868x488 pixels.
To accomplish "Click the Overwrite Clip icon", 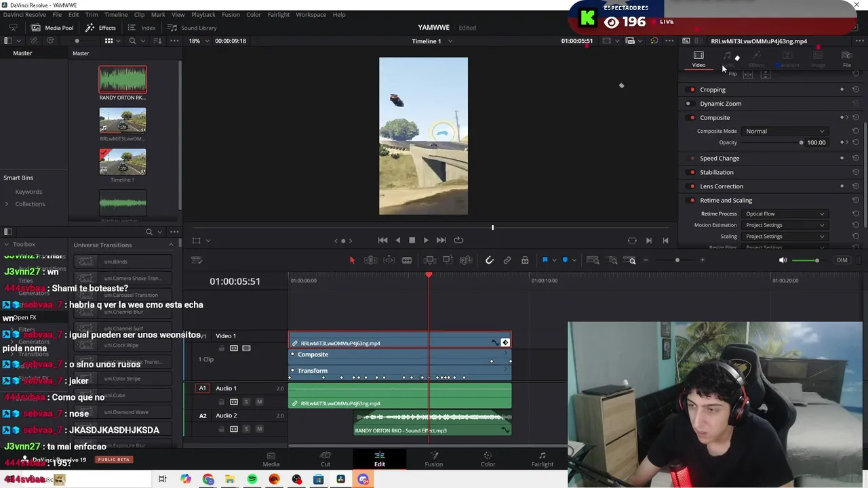I will pyautogui.click(x=448, y=260).
